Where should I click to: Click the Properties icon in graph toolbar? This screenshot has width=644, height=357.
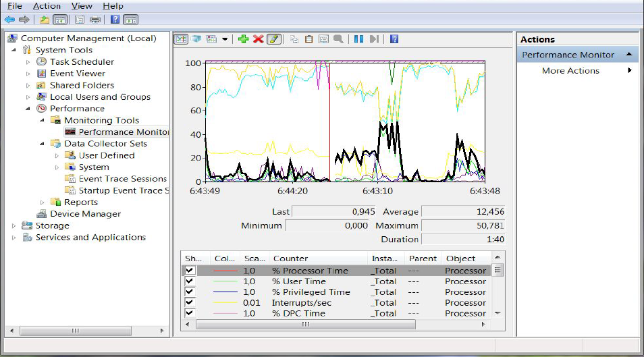(x=323, y=39)
